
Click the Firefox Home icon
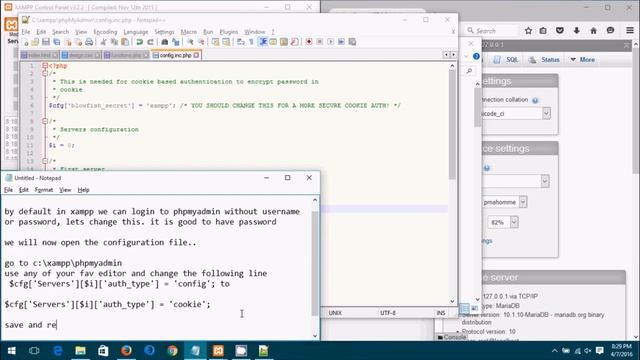[x=593, y=31]
